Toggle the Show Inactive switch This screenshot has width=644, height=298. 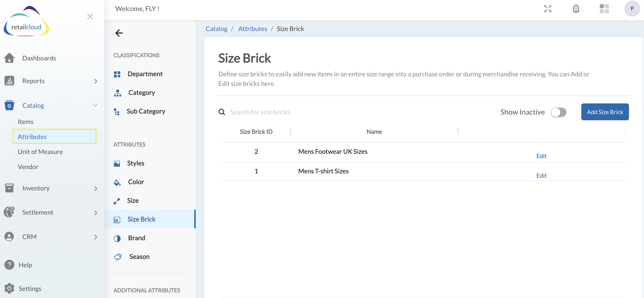pyautogui.click(x=558, y=112)
